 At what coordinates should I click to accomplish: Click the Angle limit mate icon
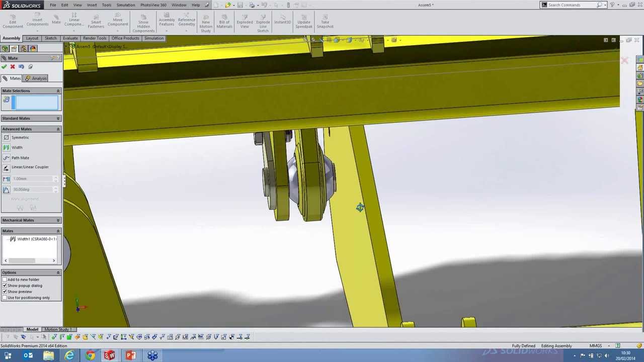[6, 189]
